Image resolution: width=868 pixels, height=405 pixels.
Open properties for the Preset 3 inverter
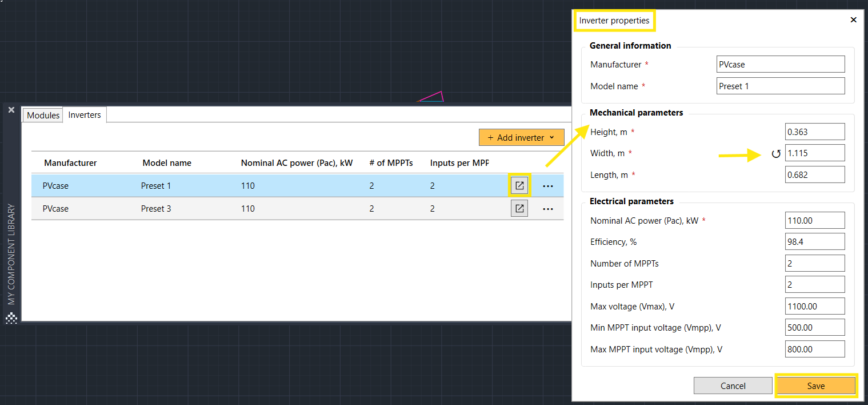click(519, 209)
